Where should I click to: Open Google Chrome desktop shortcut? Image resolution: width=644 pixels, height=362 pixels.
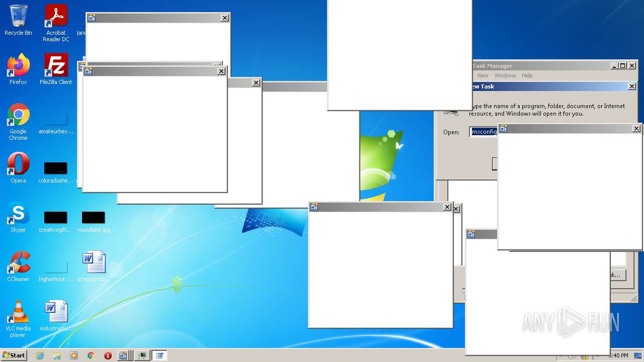point(18,122)
